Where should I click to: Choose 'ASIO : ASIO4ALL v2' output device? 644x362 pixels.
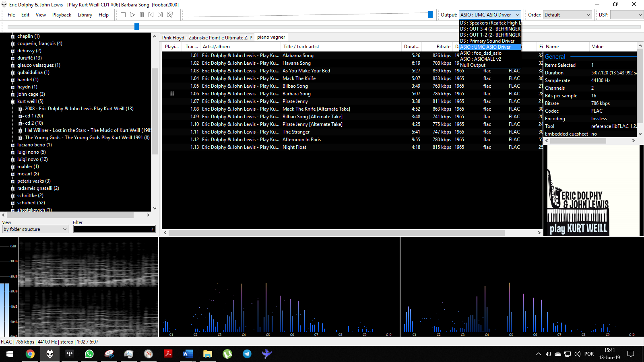click(x=490, y=59)
